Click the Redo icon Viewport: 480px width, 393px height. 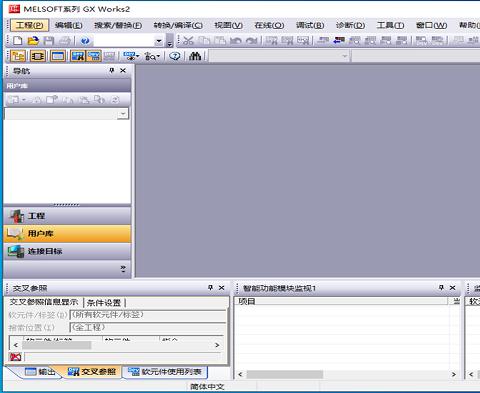pyautogui.click(x=251, y=41)
